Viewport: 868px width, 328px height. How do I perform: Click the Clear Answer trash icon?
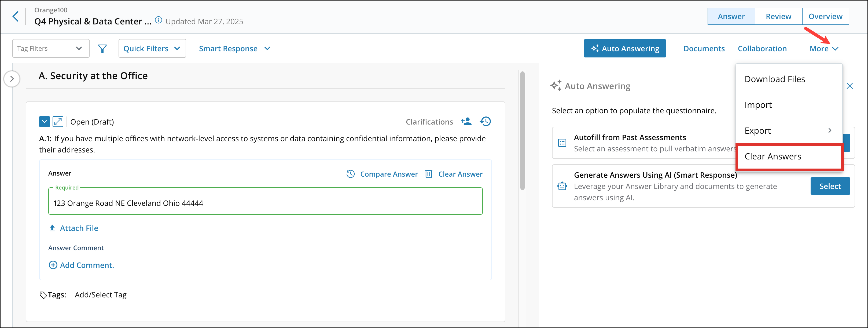pyautogui.click(x=429, y=174)
